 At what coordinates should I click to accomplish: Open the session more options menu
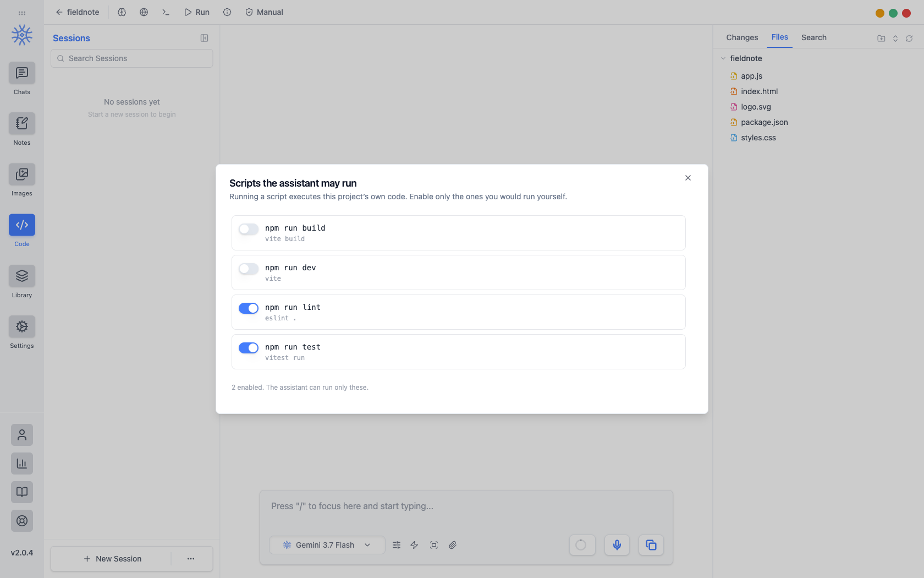point(191,559)
